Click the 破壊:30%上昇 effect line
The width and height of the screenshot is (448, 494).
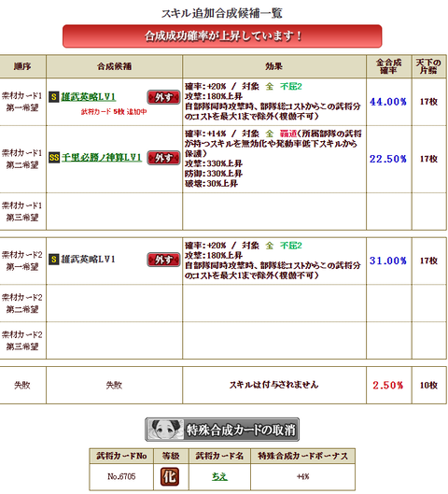(x=211, y=184)
